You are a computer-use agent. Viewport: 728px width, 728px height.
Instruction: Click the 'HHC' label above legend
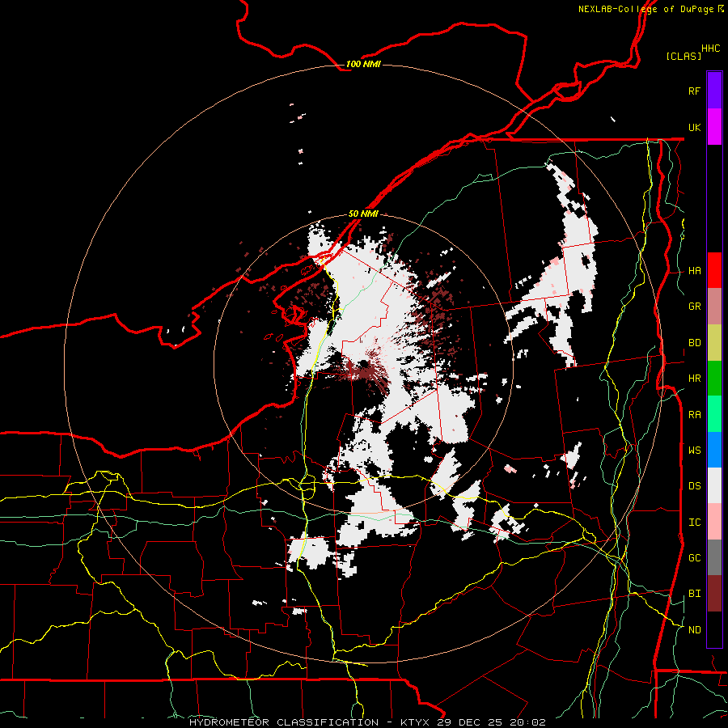point(711,49)
